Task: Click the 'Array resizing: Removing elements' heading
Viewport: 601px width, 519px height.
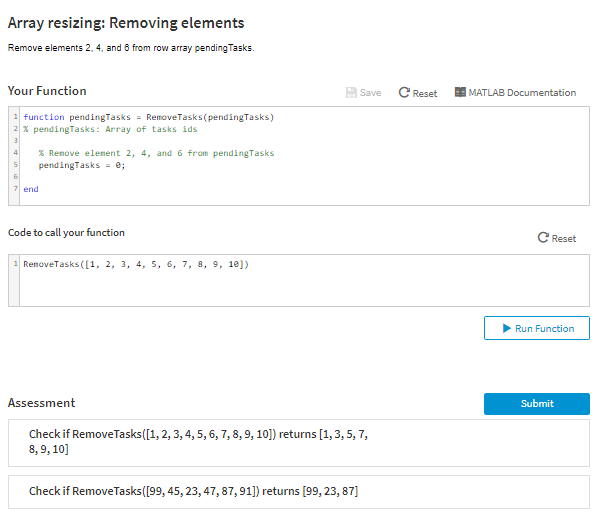Action: click(126, 23)
